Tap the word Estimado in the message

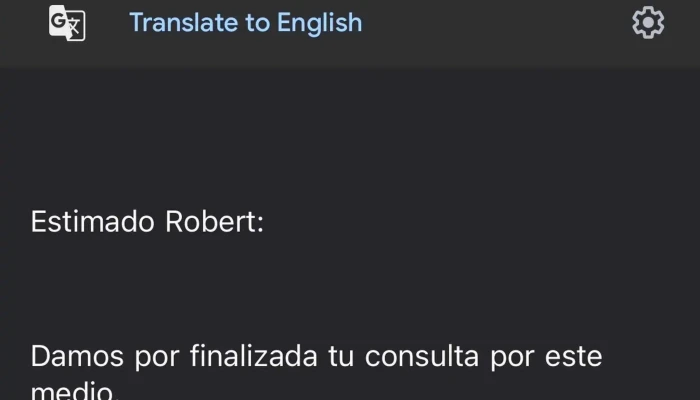(x=92, y=222)
